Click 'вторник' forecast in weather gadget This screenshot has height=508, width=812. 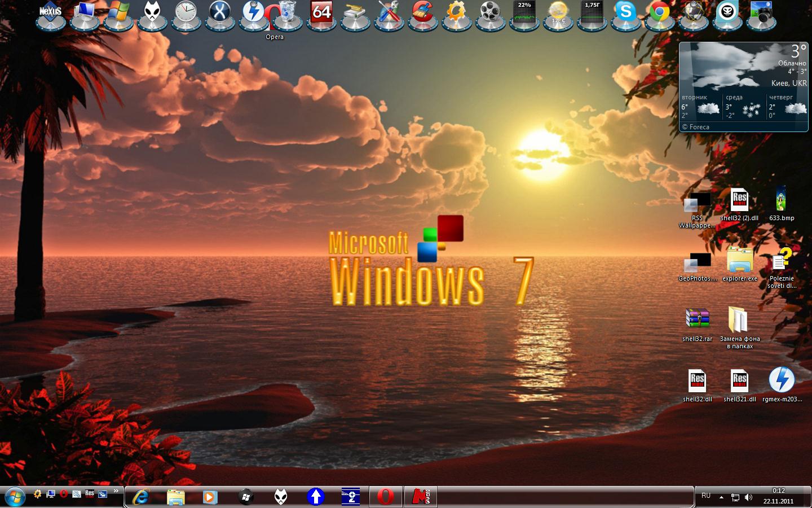pyautogui.click(x=701, y=106)
